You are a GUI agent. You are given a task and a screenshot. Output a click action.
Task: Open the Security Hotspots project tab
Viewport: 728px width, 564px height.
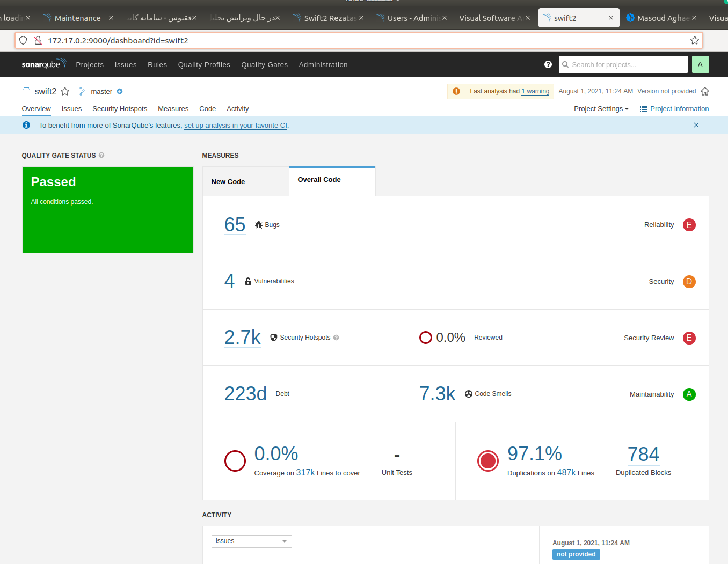coord(120,109)
